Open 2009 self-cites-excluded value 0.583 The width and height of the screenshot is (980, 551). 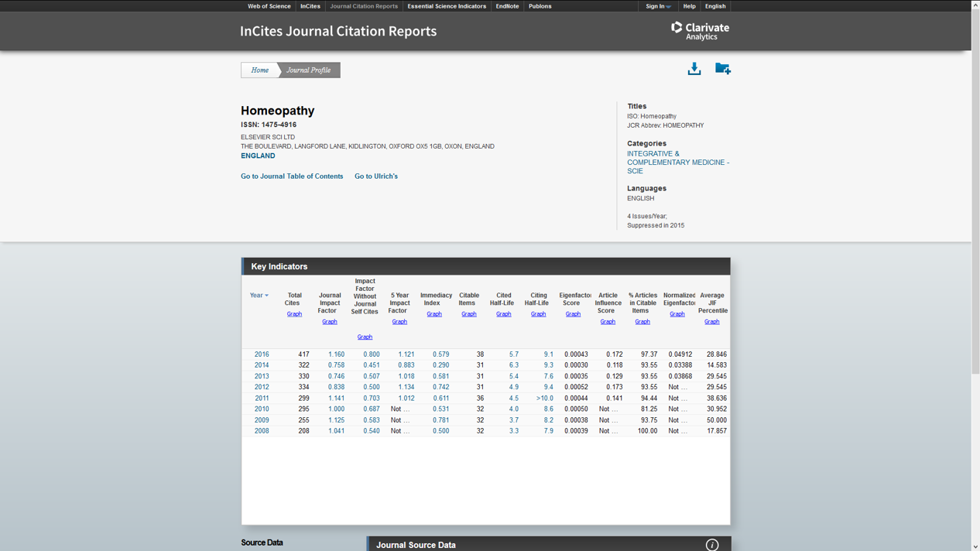pos(372,420)
